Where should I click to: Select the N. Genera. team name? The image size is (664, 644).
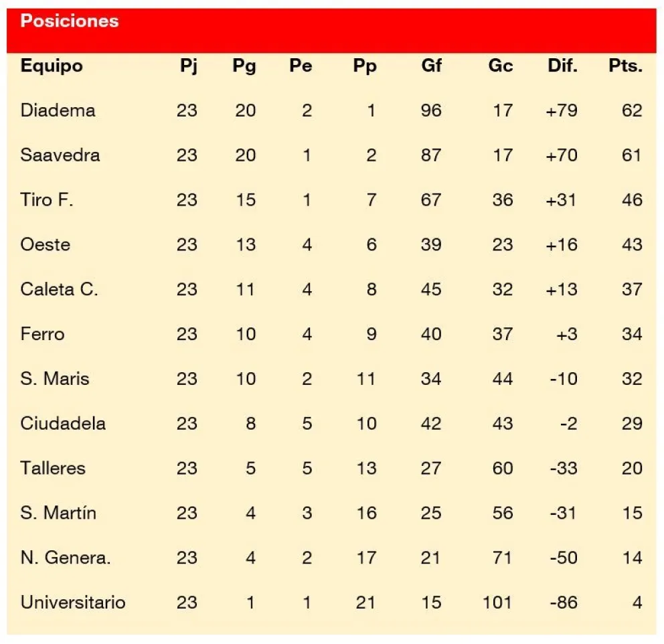point(66,558)
